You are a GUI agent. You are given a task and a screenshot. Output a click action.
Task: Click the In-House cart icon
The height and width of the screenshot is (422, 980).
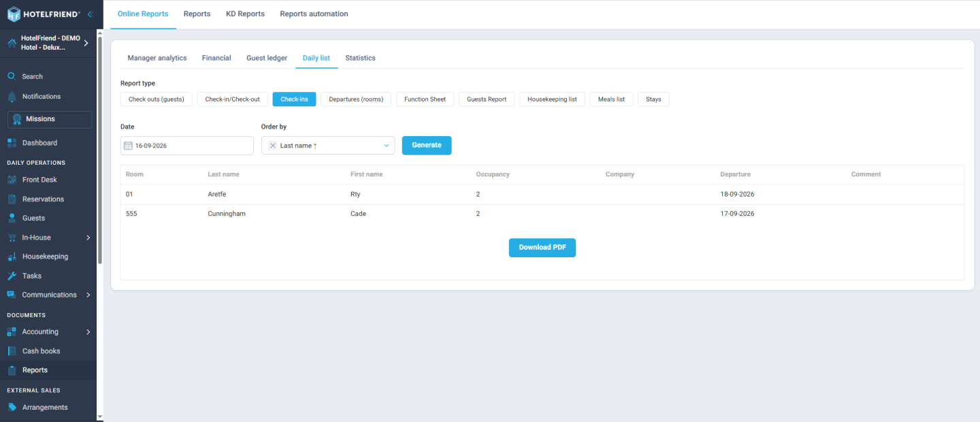12,238
